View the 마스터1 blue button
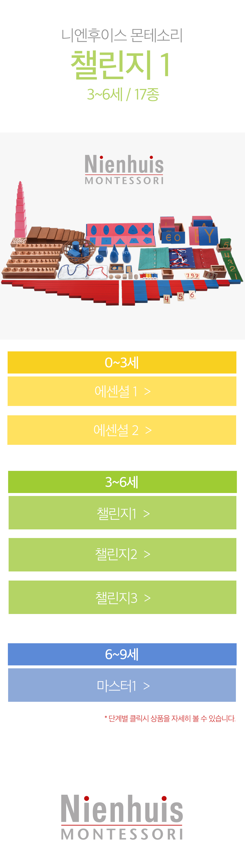This screenshot has width=245, height=868. pyautogui.click(x=122, y=685)
